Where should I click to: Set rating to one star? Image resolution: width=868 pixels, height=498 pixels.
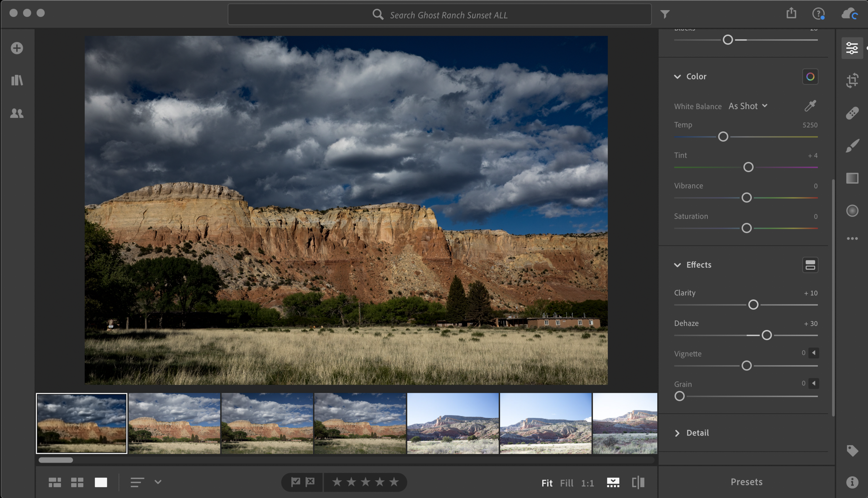pos(337,482)
